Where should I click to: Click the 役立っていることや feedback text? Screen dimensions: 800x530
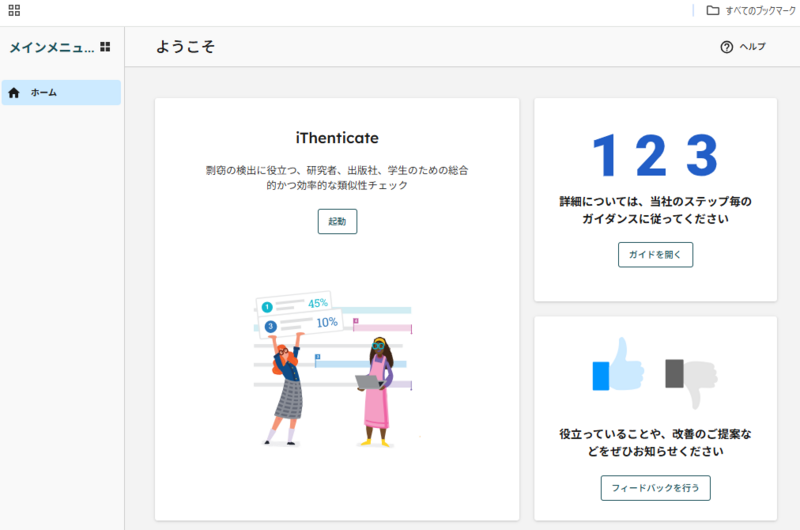656,443
